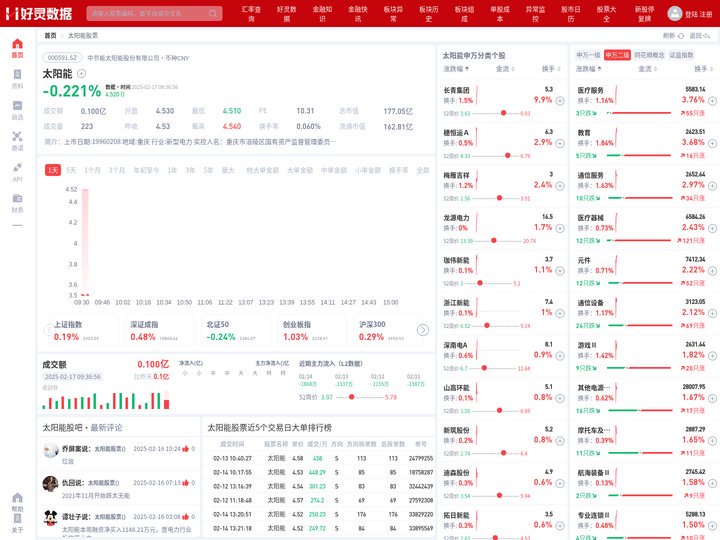
Task: Click the 52-week price slider dot for 太阳能
Action: 351,397
